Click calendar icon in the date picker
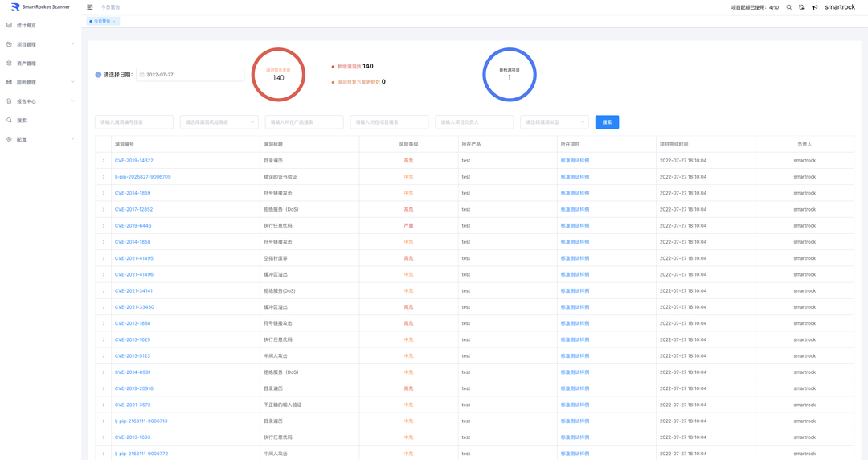 coord(142,75)
